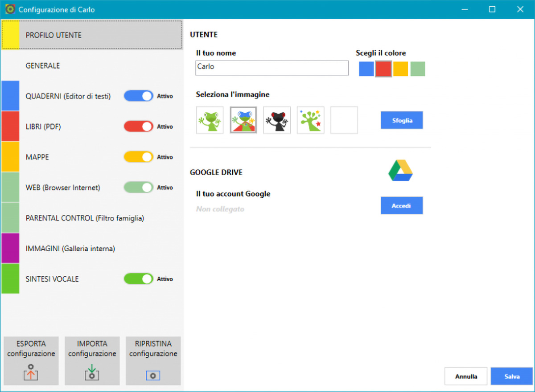535x392 pixels.
Task: Click the Il tuo nome text field
Action: [x=272, y=68]
